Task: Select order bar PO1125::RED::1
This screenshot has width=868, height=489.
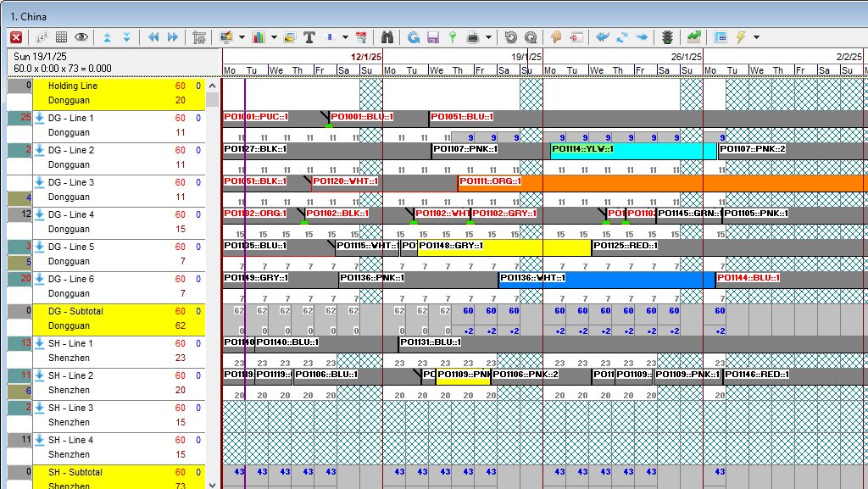Action: click(x=730, y=247)
